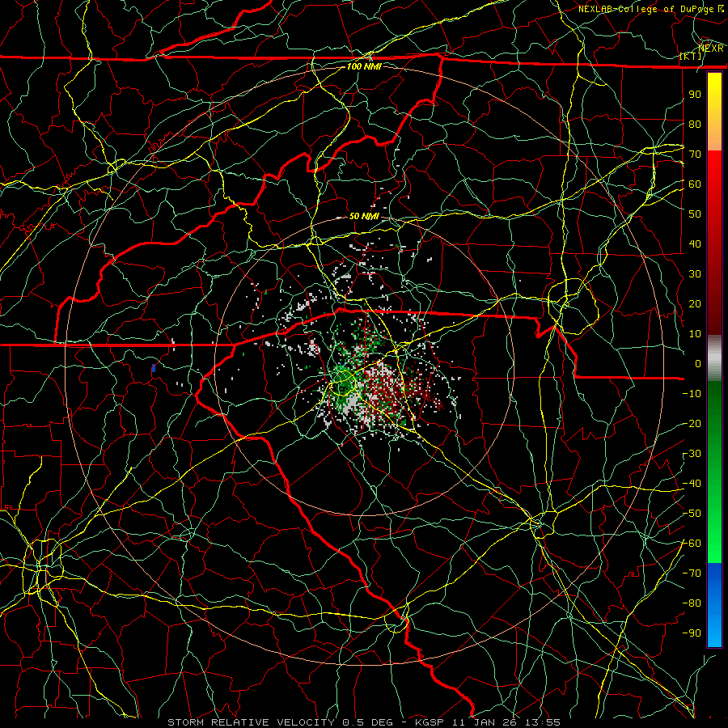Select the bright red segment of the color bar
Screen dimensions: 728x728
click(x=714, y=171)
